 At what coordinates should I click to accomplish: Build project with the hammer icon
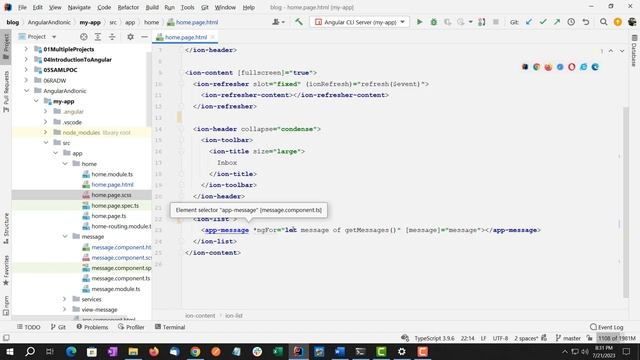299,22
